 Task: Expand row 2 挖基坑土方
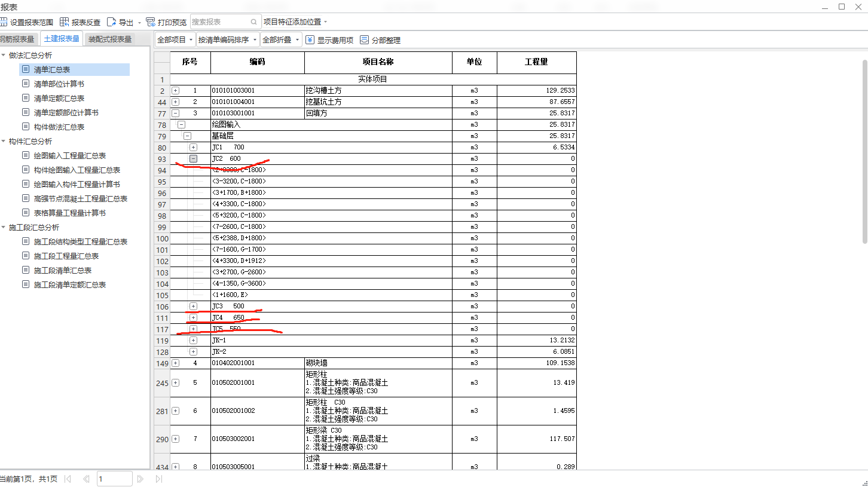point(176,102)
